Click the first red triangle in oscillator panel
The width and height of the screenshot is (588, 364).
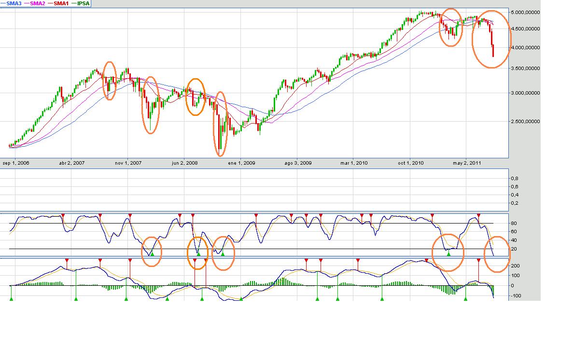coord(63,215)
